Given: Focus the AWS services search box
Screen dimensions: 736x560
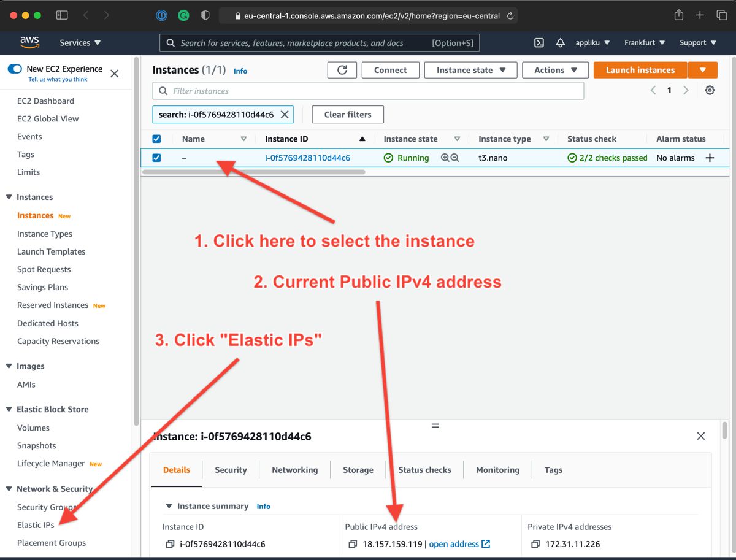Looking at the screenshot, I should point(320,43).
